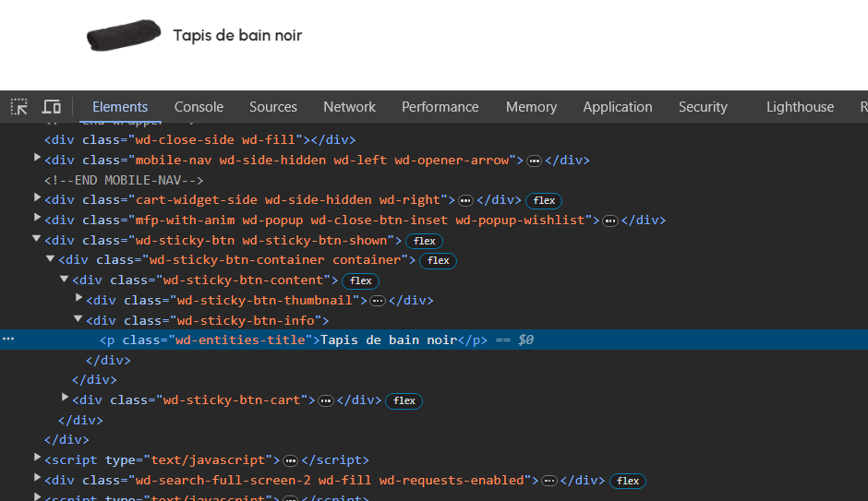Switch to the Lighthouse tab

tap(800, 107)
